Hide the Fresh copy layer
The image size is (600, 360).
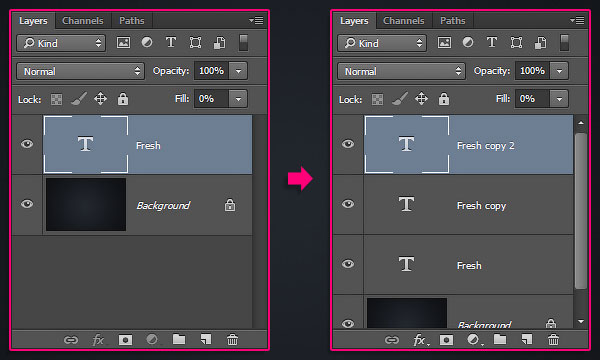(x=348, y=204)
